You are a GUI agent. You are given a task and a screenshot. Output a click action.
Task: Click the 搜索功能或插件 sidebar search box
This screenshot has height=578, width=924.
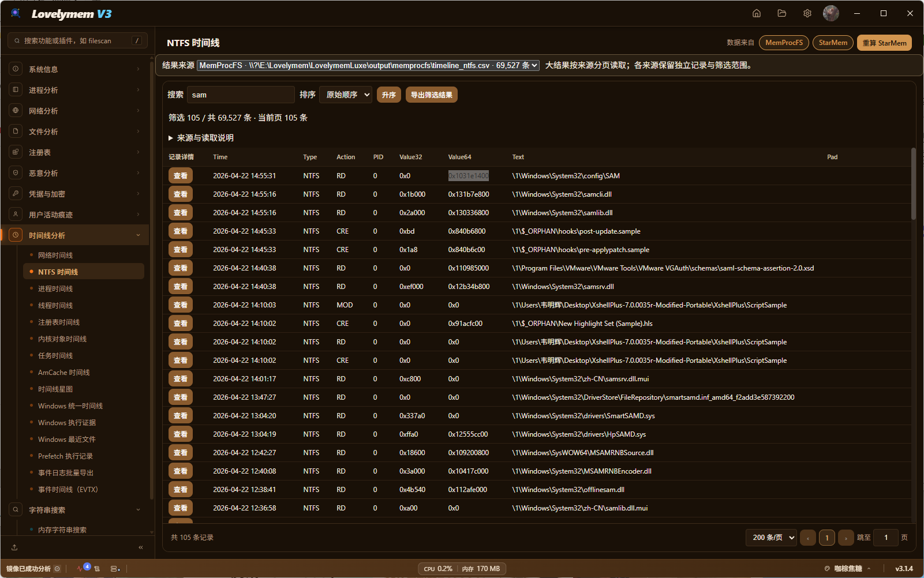click(77, 40)
